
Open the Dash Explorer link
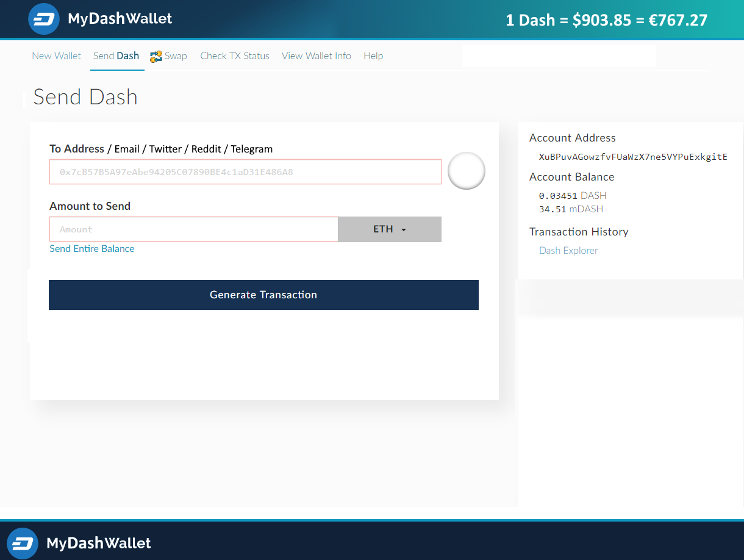click(568, 251)
